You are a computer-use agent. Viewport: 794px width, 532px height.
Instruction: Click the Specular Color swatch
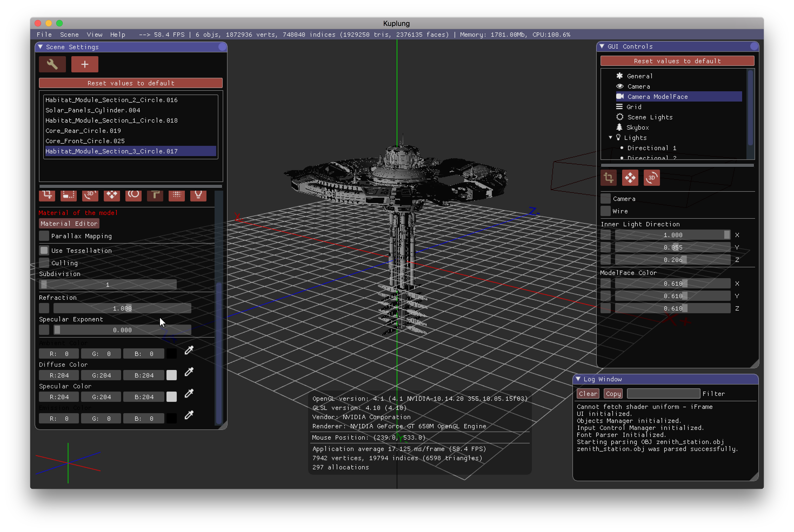(x=171, y=397)
